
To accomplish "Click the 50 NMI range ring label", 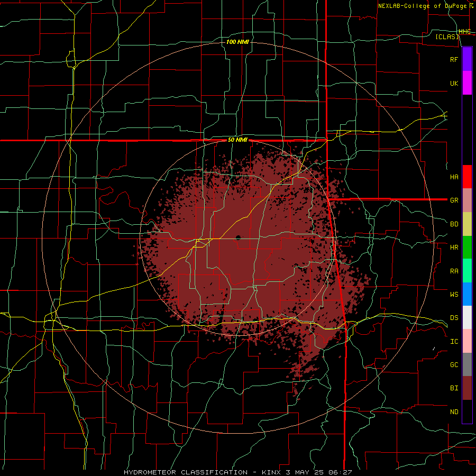I will (x=237, y=140).
